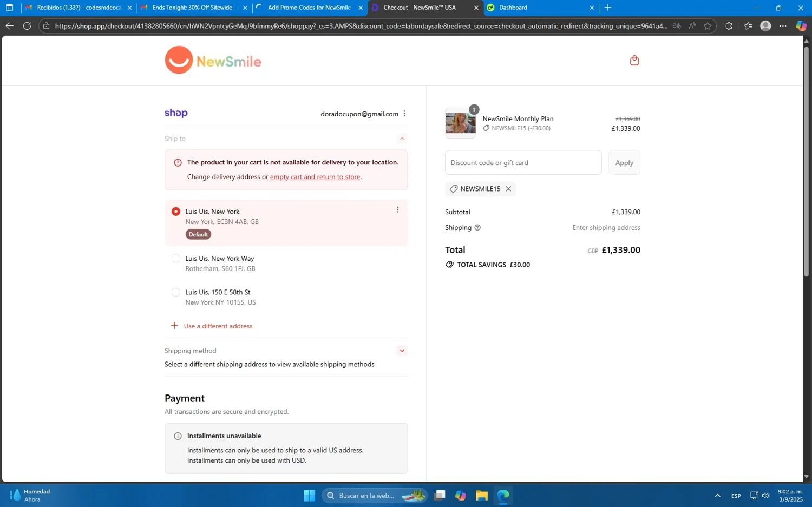Viewport: 812px width, 507px height.
Task: Click the Apply discount button
Action: [x=624, y=162]
